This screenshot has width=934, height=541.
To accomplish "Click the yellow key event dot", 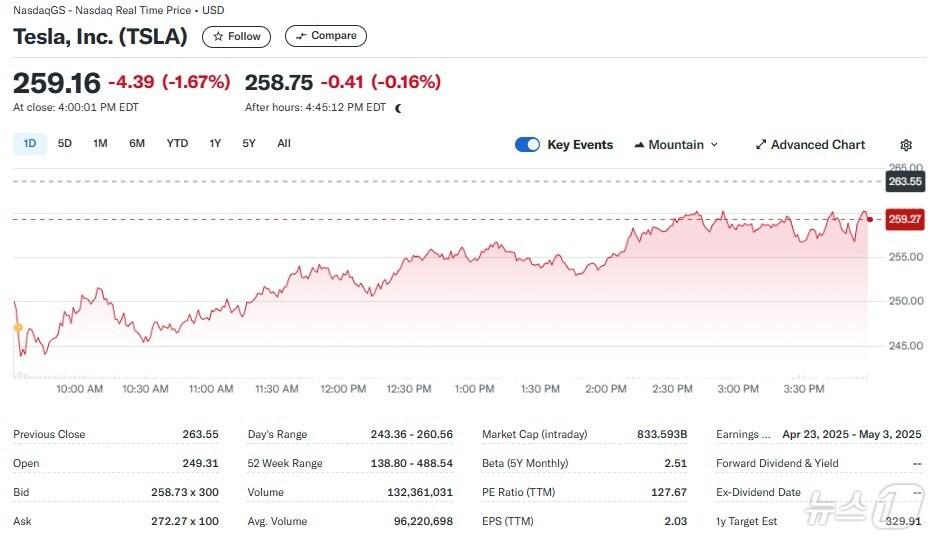I will [17, 327].
